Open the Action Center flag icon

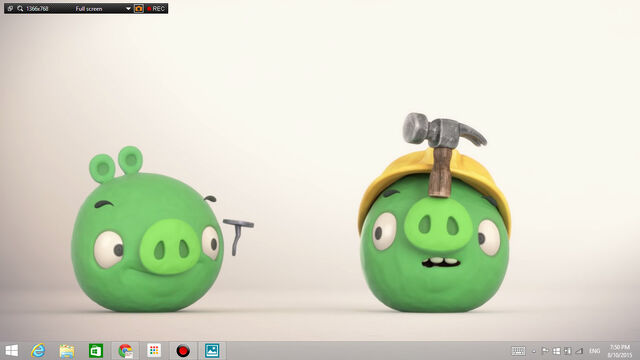point(545,351)
